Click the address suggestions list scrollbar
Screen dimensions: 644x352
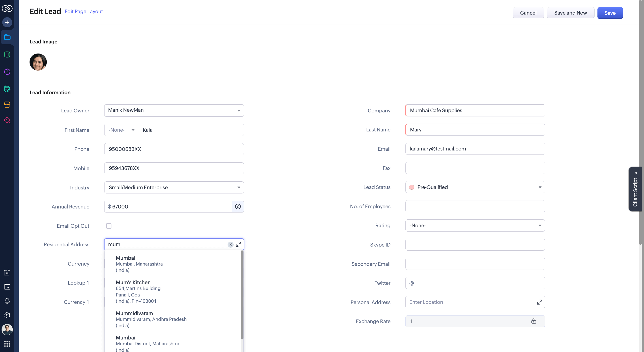point(242,295)
